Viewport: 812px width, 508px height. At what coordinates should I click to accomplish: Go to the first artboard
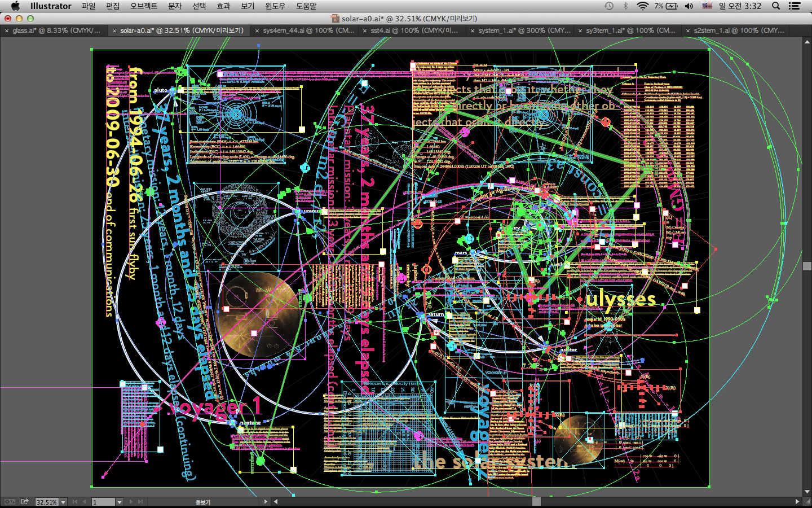[x=75, y=502]
